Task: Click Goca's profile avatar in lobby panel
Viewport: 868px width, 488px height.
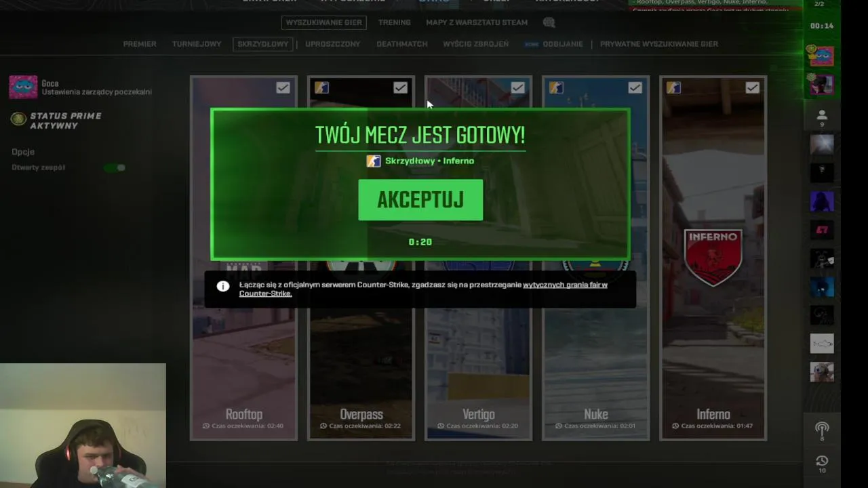Action: pos(23,87)
